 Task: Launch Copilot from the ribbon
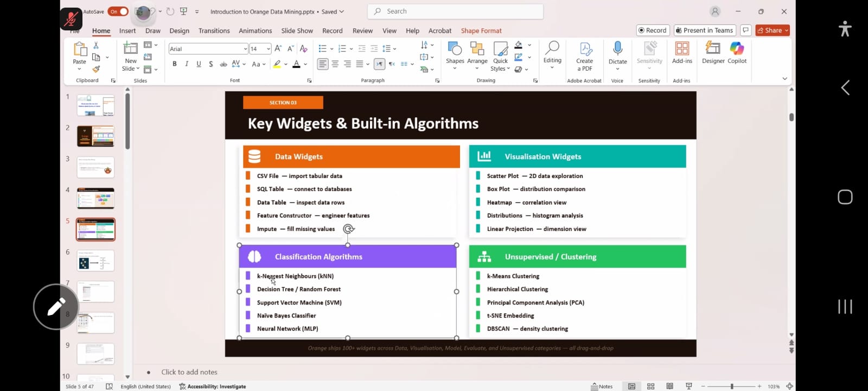pos(737,53)
